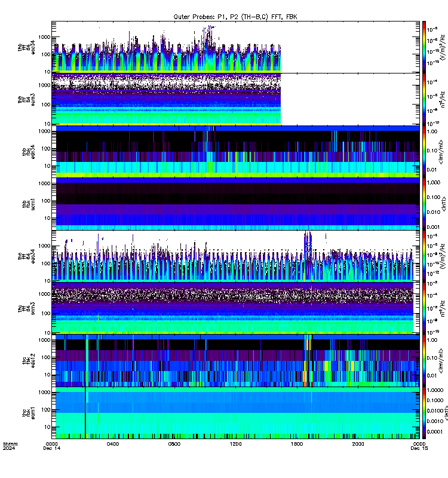
Task: Click the 'thc fff 64 eac34' panel label
Action: click(x=26, y=256)
